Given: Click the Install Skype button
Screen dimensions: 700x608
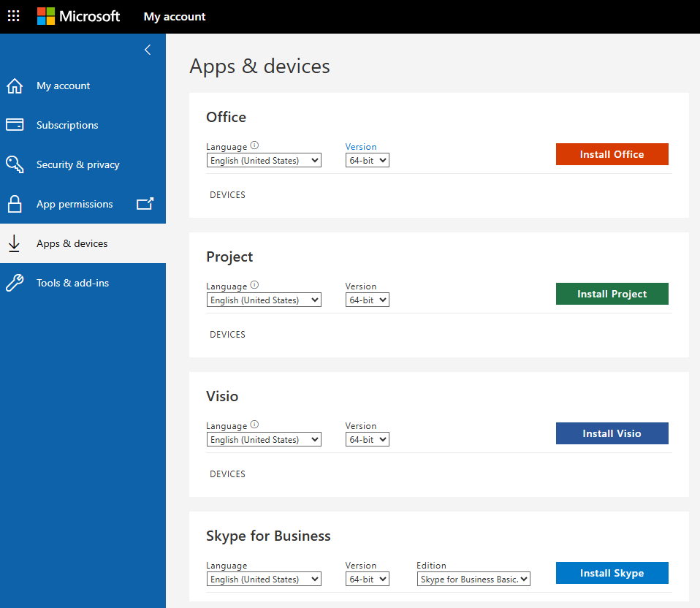Looking at the screenshot, I should coord(612,573).
